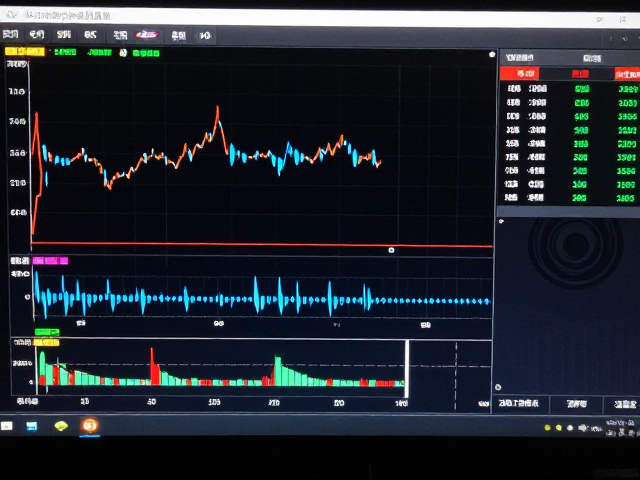The height and width of the screenshot is (480, 640).
Task: Click the middle red label in quote panel tab row
Action: click(580, 74)
